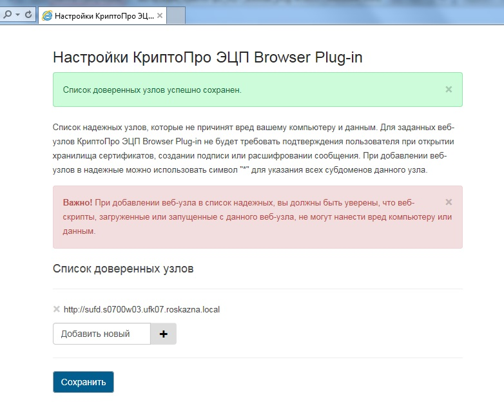Click the plus button to add a node
Screen dimensions: 504x420
point(163,334)
